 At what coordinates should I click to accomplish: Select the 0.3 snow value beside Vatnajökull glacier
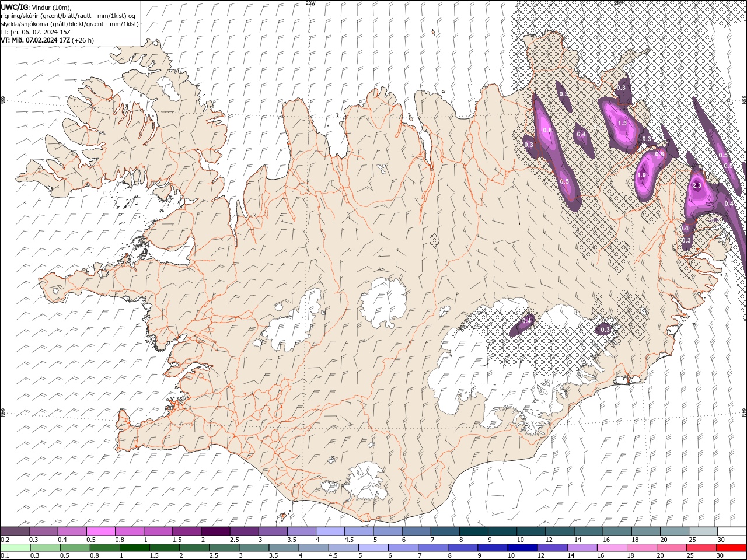605,330
